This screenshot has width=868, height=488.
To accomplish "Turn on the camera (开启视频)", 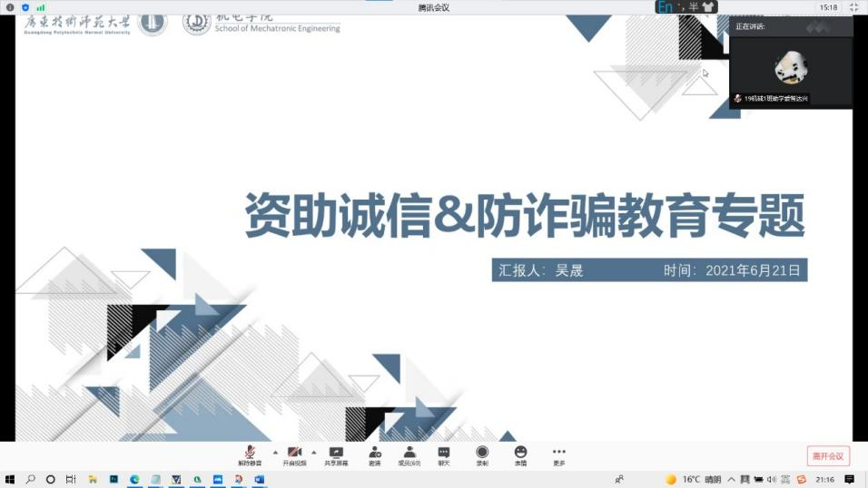I will tap(294, 454).
